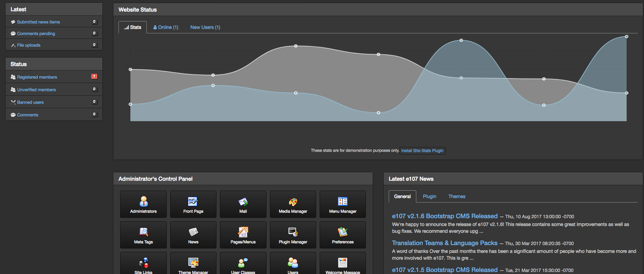This screenshot has width=644, height=274.
Task: Select the Plugin news tab
Action: tap(429, 196)
